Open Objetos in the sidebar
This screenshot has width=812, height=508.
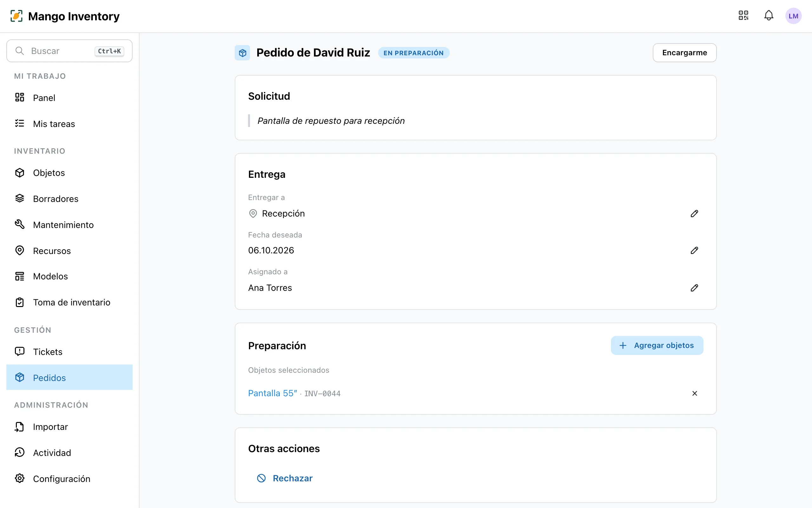pos(69,173)
